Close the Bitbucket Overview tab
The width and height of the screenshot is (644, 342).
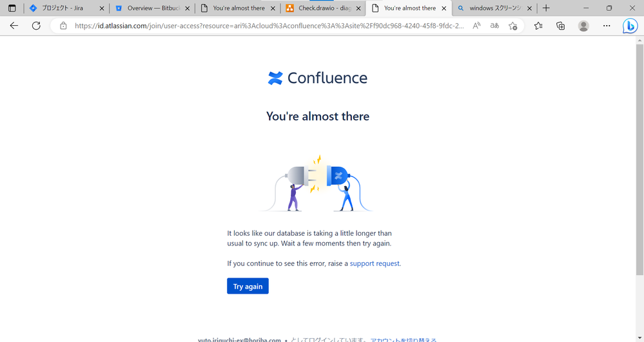[x=188, y=8]
